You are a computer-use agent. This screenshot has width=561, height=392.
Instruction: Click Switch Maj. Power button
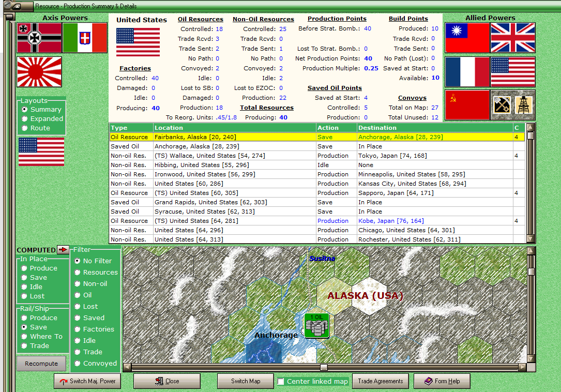pyautogui.click(x=88, y=381)
